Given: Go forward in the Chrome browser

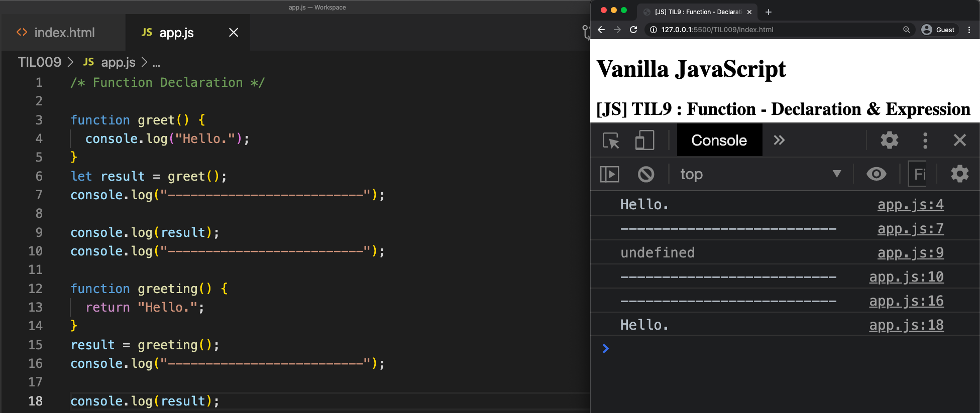Looking at the screenshot, I should [617, 30].
